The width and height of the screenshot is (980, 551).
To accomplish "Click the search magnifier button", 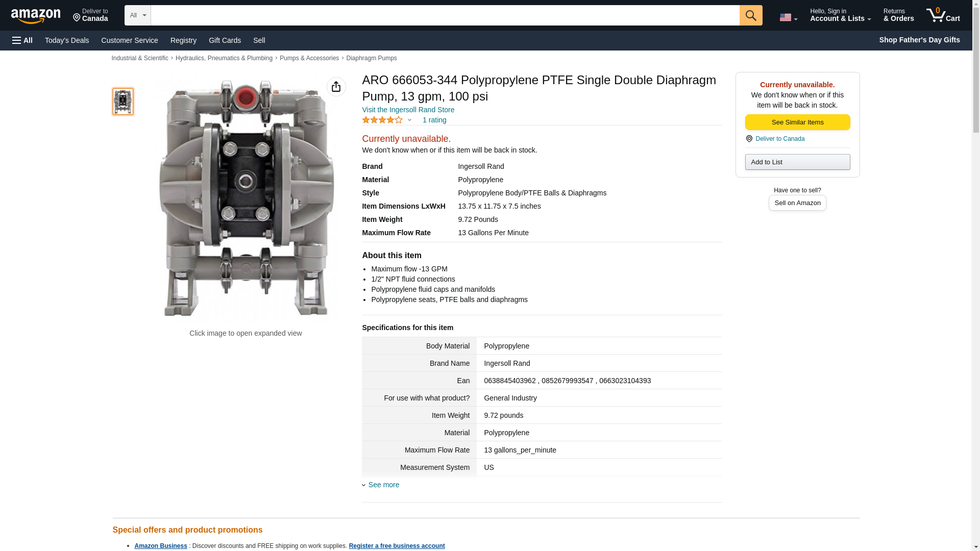I will tap(750, 15).
